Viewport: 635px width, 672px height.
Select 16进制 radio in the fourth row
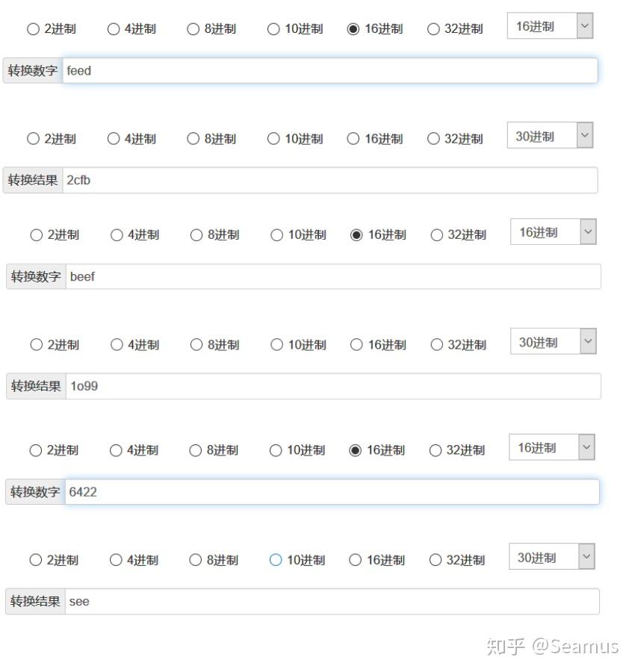click(x=356, y=344)
